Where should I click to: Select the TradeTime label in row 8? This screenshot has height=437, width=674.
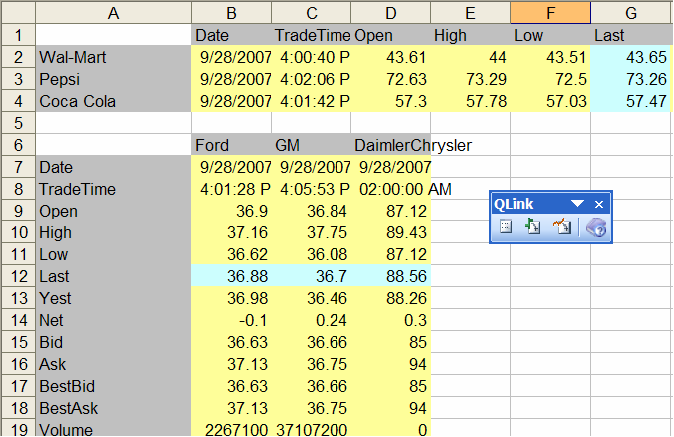[x=113, y=189]
